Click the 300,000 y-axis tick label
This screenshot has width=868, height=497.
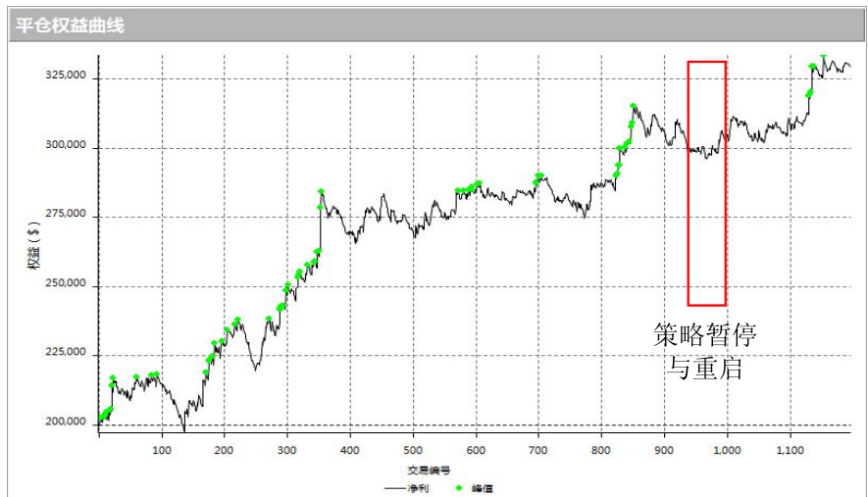pos(68,146)
